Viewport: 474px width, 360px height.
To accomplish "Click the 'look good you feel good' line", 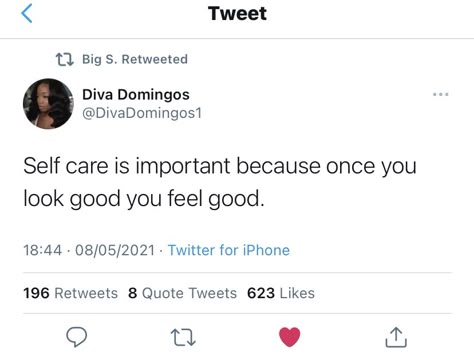I will 144,199.
